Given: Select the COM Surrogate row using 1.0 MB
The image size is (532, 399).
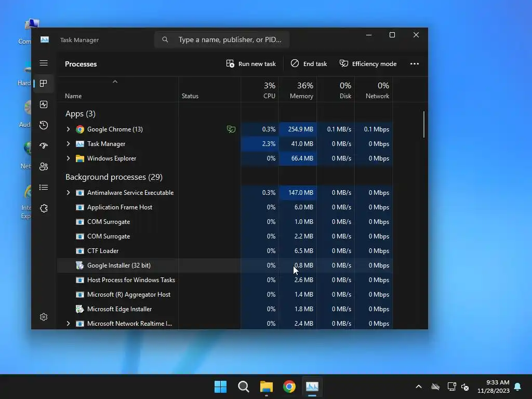Looking at the screenshot, I should pyautogui.click(x=225, y=222).
